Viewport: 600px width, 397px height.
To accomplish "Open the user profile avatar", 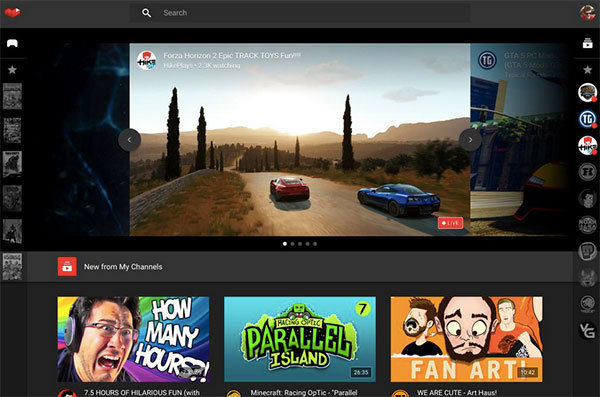I will pyautogui.click(x=587, y=13).
